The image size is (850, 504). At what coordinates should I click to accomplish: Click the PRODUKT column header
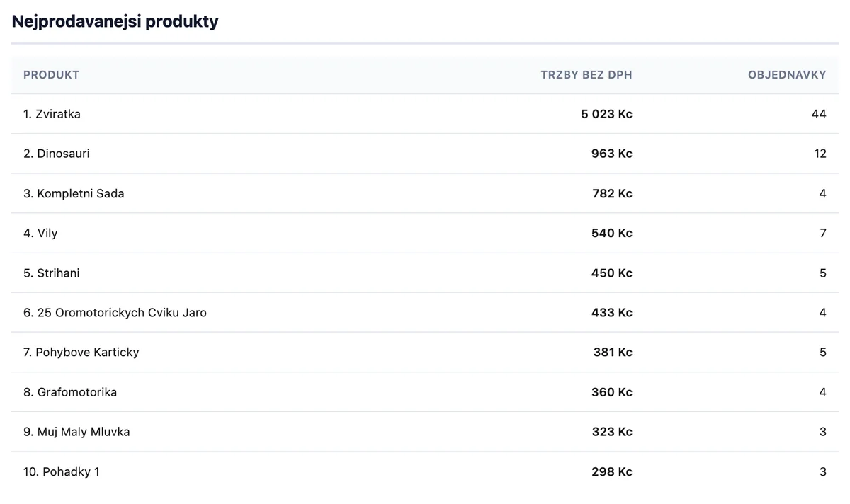point(51,74)
